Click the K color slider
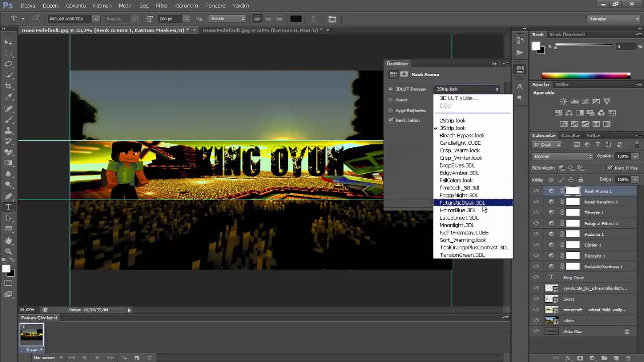Viewport: 644px width, 362px height. 584,46
